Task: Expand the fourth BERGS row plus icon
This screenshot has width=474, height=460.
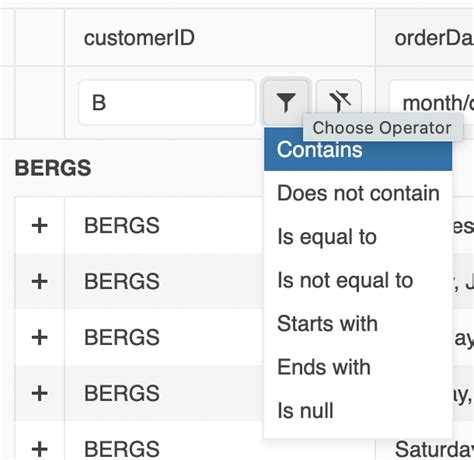Action: (x=39, y=394)
